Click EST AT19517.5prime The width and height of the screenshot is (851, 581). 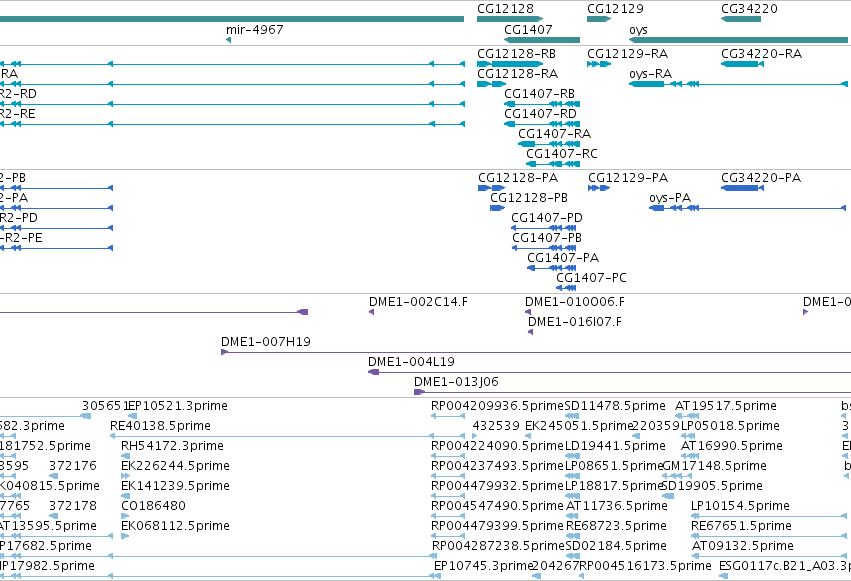point(687,416)
